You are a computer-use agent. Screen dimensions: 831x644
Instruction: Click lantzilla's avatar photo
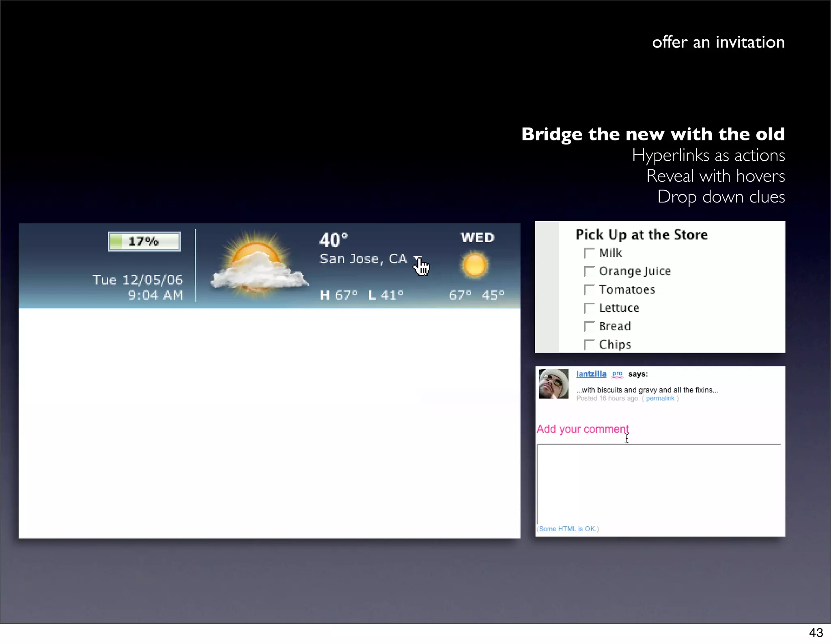click(x=553, y=384)
